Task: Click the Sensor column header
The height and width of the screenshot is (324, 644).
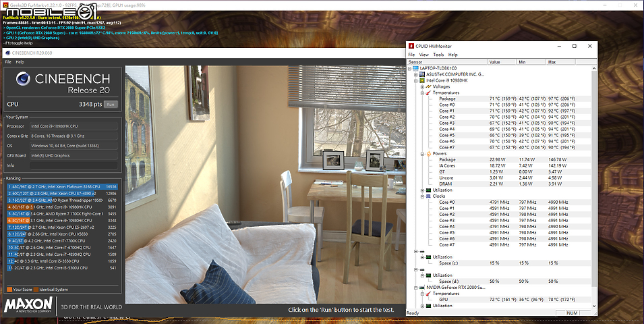Action: coord(446,61)
